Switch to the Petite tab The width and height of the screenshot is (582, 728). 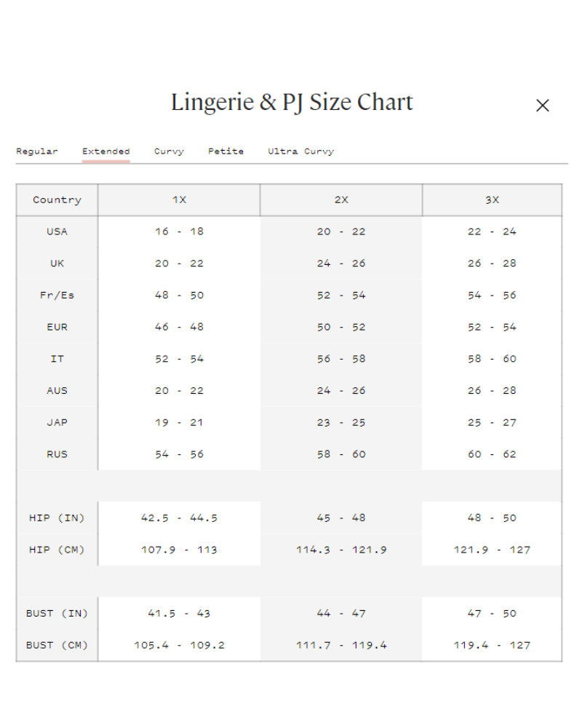coord(226,151)
